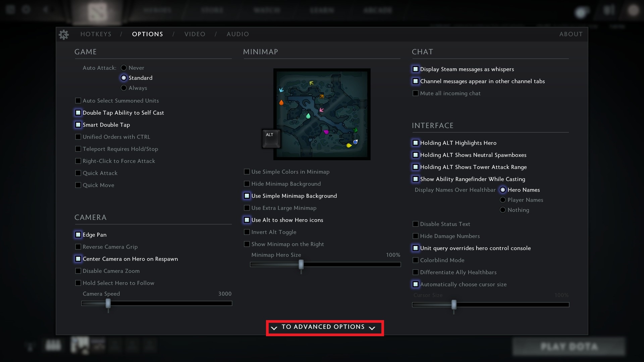
Task: Click left chevron of To Advanced Options
Action: point(274,328)
